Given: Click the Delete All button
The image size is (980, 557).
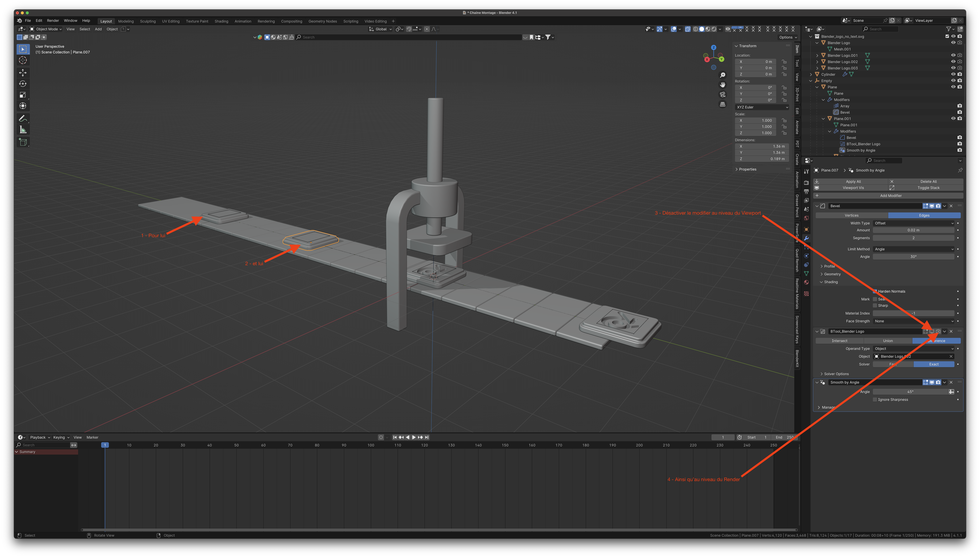Looking at the screenshot, I should [926, 182].
